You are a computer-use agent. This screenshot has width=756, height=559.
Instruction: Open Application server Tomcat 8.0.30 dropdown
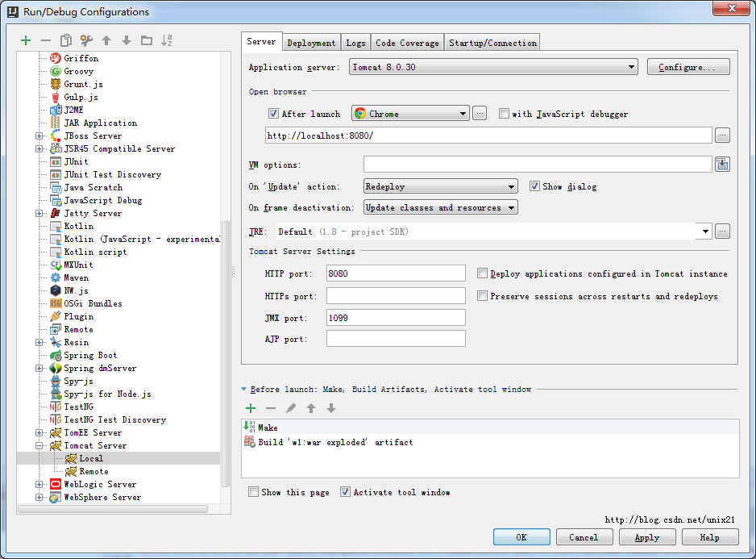click(x=493, y=67)
